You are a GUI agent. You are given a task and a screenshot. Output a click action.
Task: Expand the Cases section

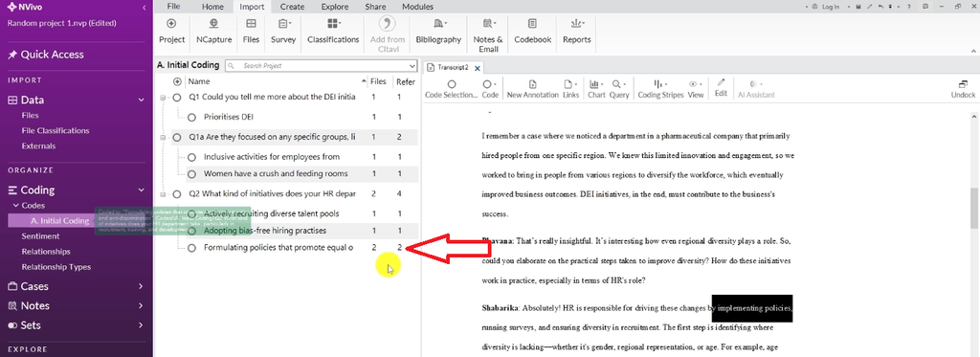click(x=142, y=286)
